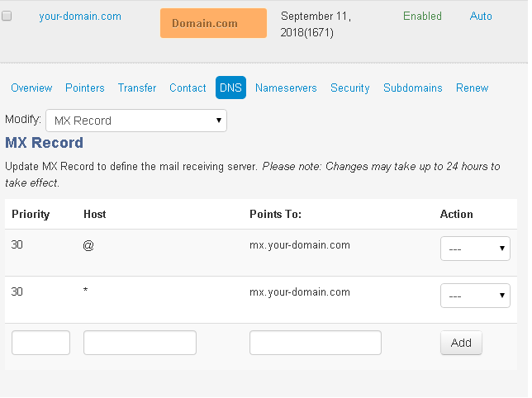Open Action dropdown for @ host record
Image resolution: width=532 pixels, height=398 pixels.
475,249
